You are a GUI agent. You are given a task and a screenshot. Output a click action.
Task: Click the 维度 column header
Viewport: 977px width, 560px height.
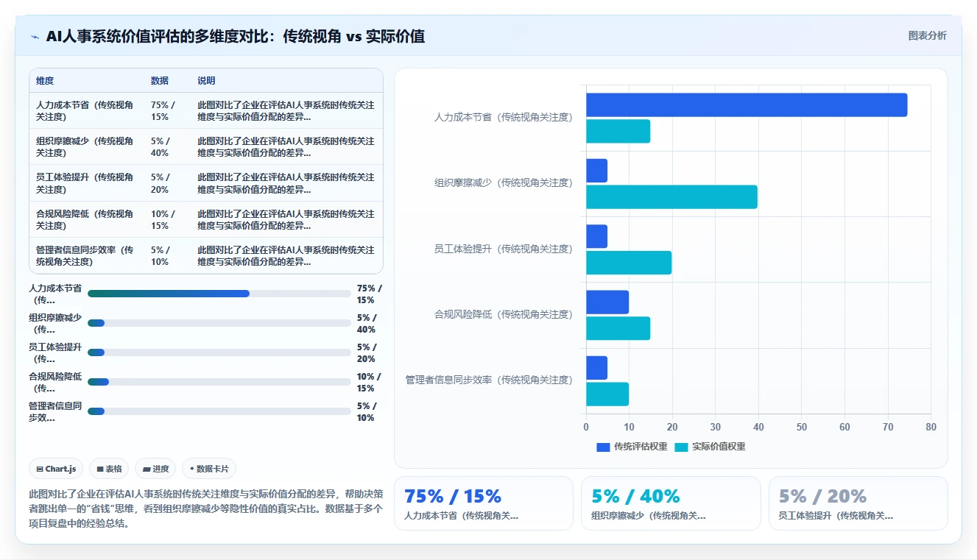[x=45, y=81]
